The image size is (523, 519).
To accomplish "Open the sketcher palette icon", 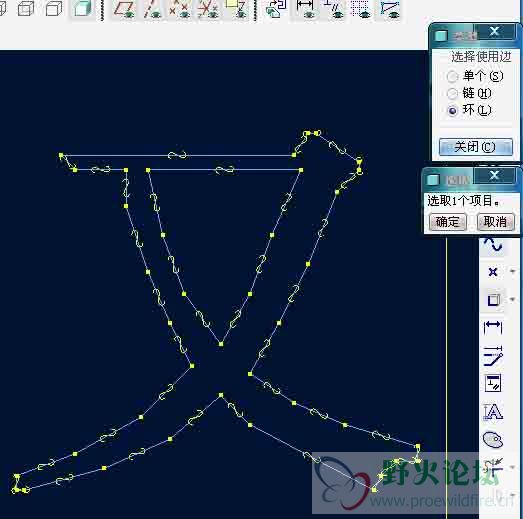I will click(493, 439).
